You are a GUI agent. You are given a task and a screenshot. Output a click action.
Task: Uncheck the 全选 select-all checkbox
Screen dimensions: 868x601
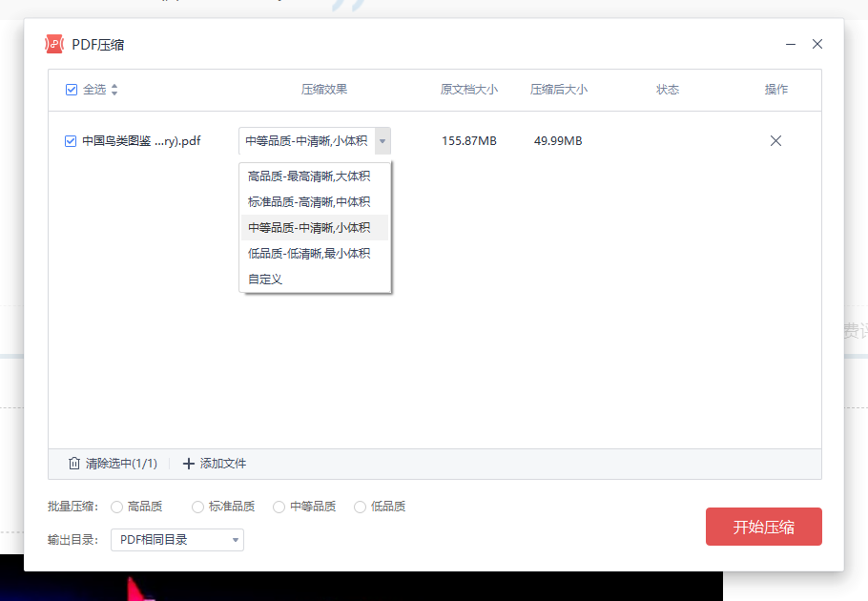[71, 89]
